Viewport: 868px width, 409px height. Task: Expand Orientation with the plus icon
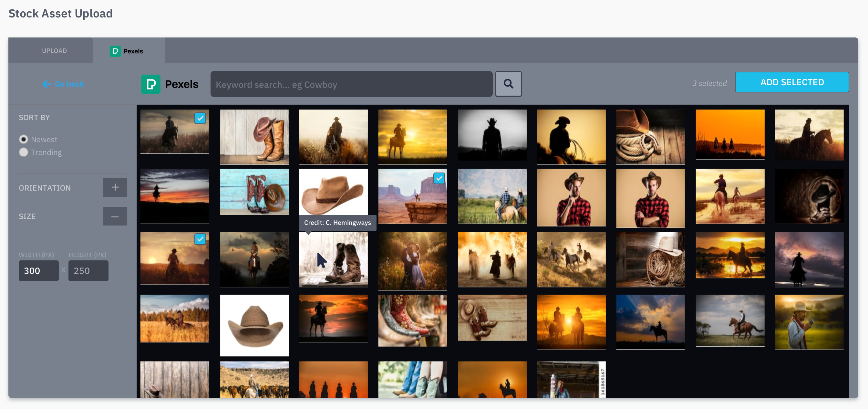click(115, 187)
